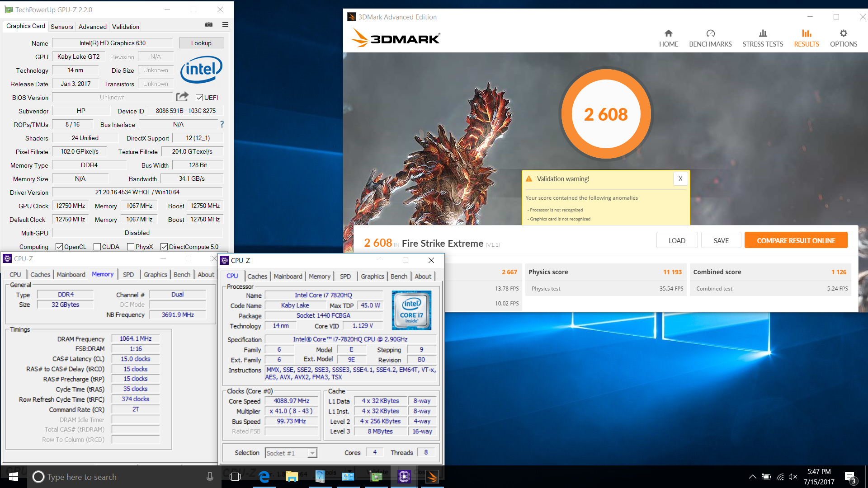The image size is (868, 488).
Task: Open the GPU-Z hamburger menu
Action: pos(225,24)
